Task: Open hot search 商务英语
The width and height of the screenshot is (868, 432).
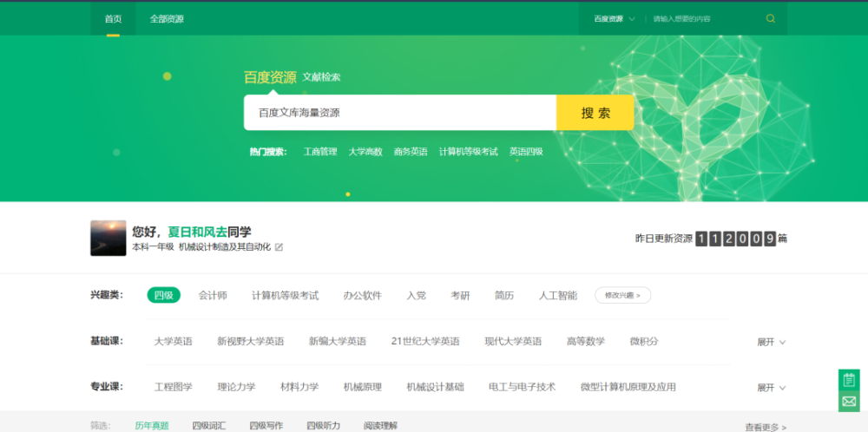Action: pyautogui.click(x=411, y=152)
